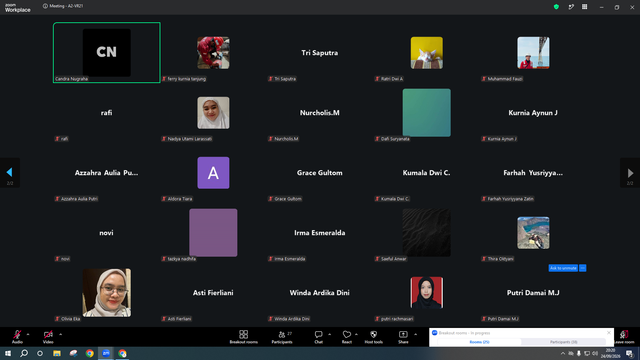Screen dimensions: 640x360
Task: Select Candra Nugraha video tile
Action: click(x=107, y=53)
